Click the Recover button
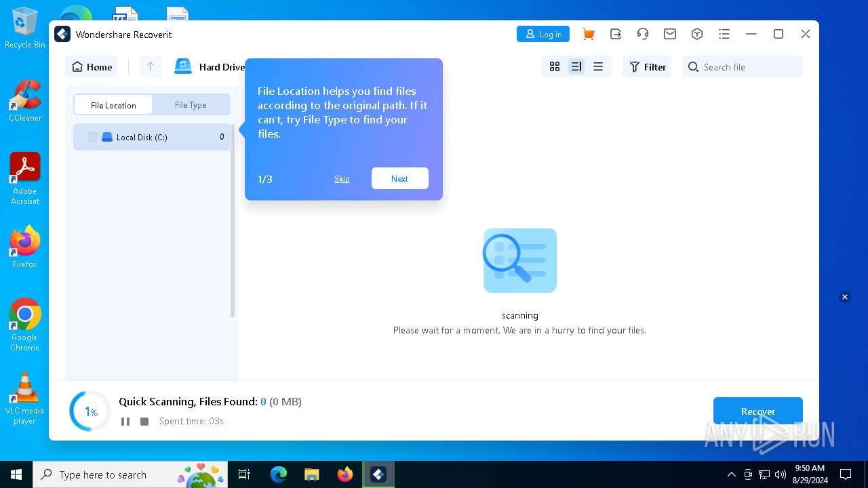 pyautogui.click(x=758, y=411)
